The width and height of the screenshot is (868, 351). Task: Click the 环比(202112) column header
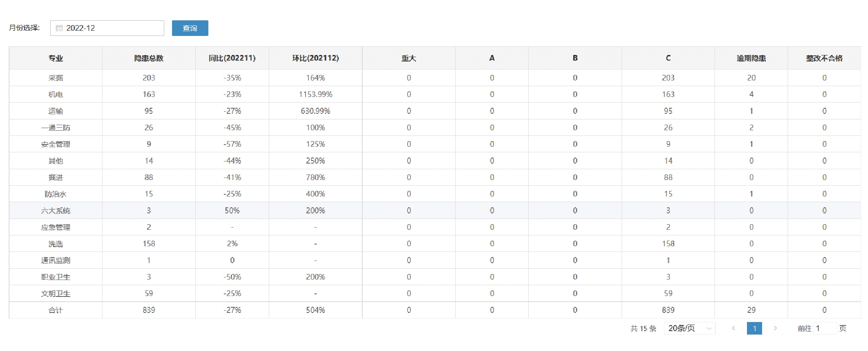pos(316,58)
